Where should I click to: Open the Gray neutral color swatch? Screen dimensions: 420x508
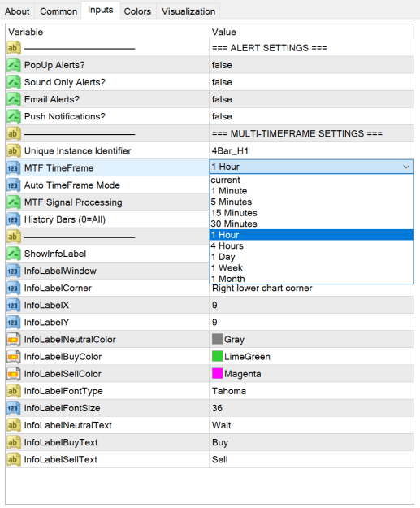point(217,339)
